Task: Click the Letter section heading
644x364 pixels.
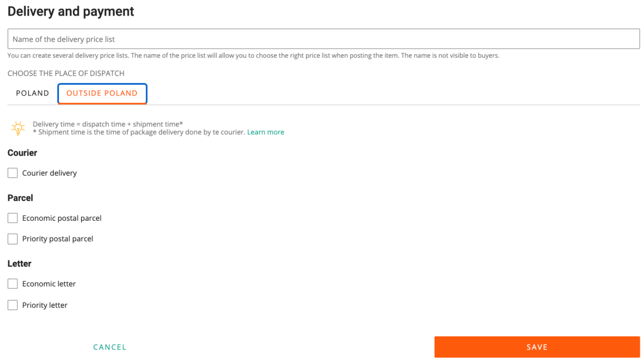Action: coord(19,264)
